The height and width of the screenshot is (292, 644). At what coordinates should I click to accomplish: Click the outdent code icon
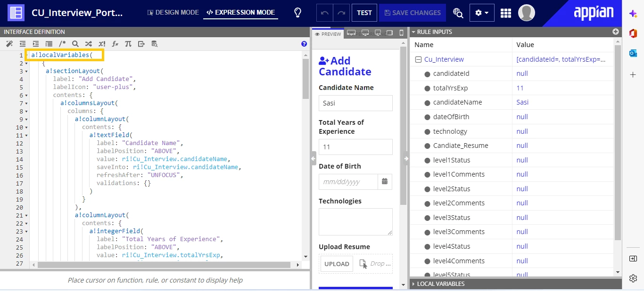pos(22,44)
